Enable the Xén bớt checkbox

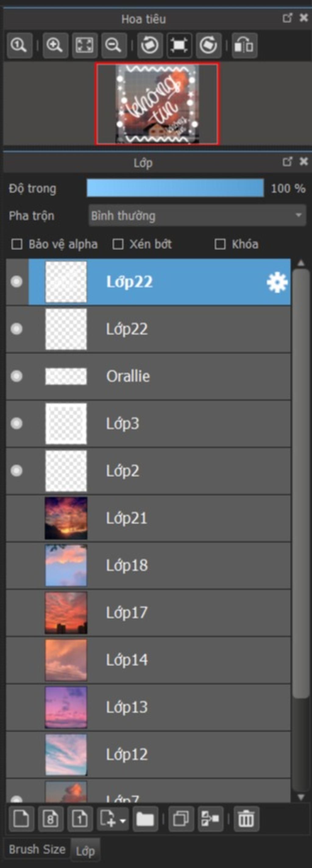(118, 244)
